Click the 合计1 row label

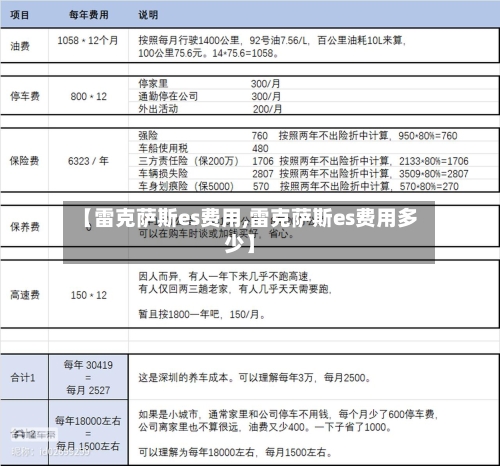[x=23, y=378]
